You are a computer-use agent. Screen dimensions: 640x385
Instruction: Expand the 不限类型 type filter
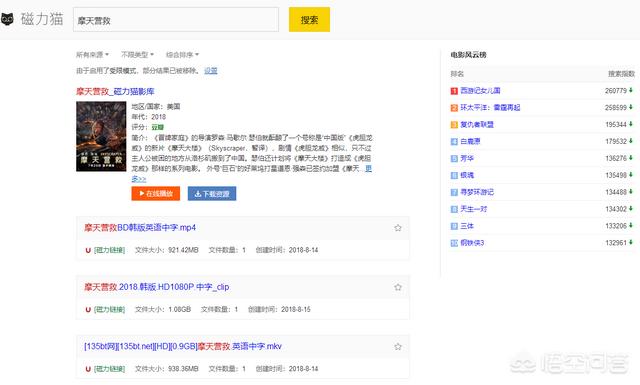[137, 54]
